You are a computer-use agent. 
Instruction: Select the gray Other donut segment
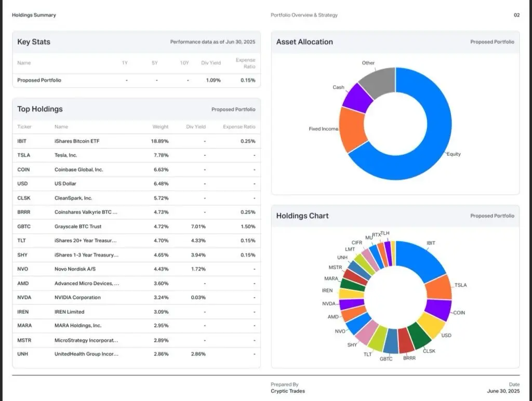tap(380, 82)
